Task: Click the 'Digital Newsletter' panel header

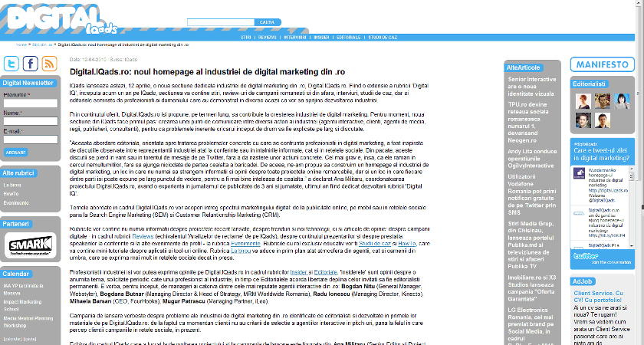Action: (x=28, y=83)
